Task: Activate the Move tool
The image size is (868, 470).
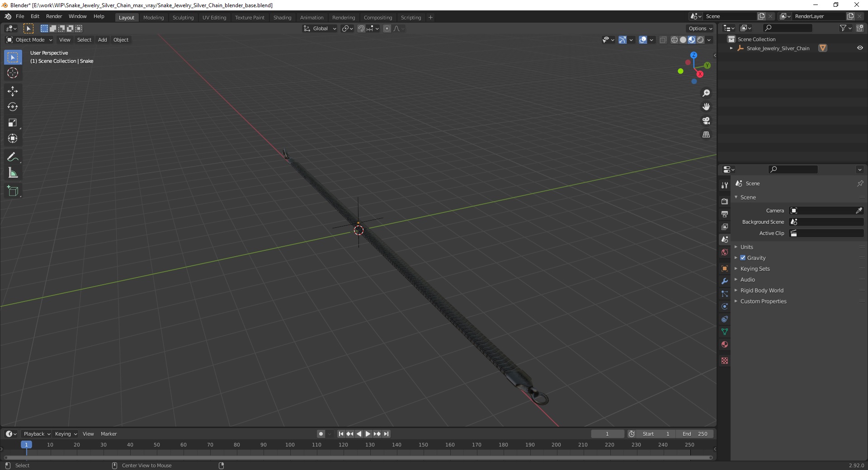Action: [x=13, y=91]
